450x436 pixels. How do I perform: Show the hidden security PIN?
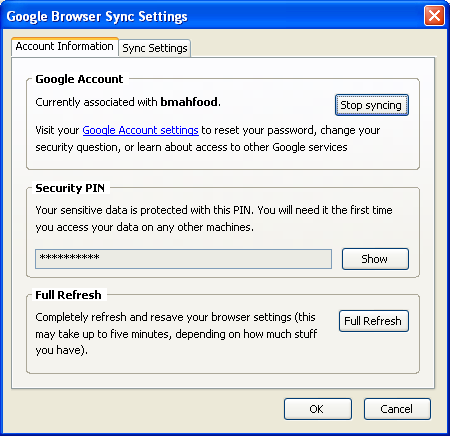coord(375,259)
